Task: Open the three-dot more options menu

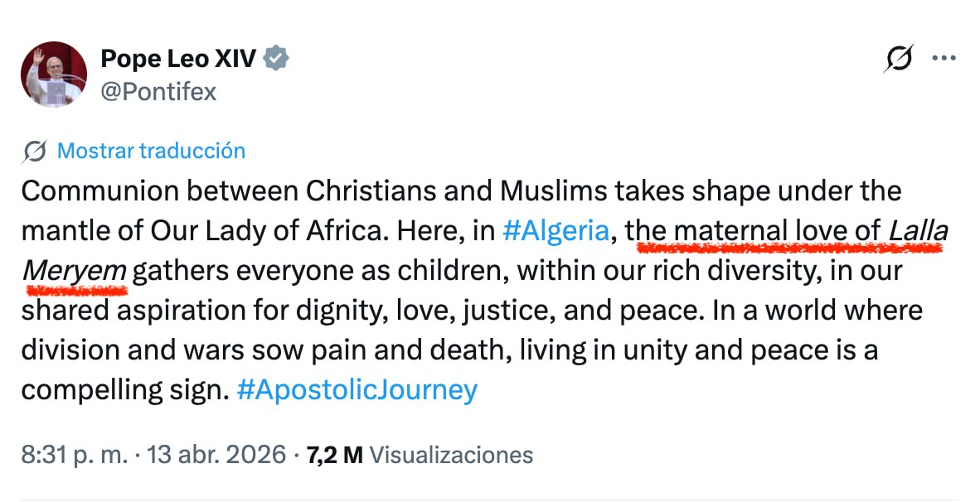Action: [944, 59]
